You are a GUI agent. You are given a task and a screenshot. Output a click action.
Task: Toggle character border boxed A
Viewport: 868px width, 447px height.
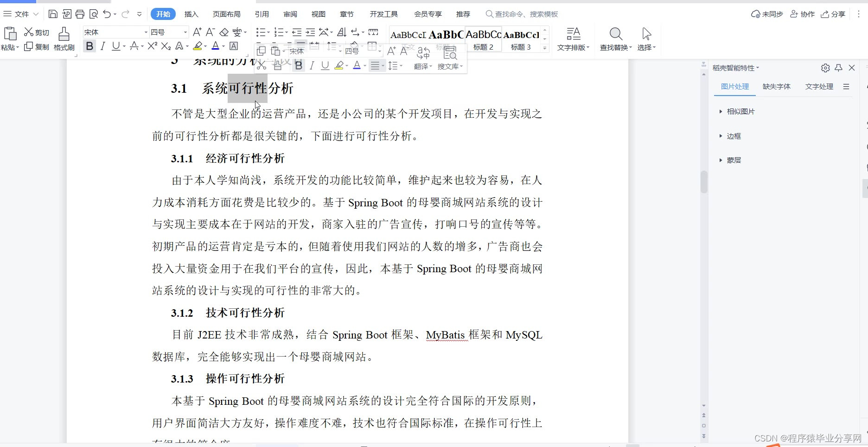pos(234,46)
